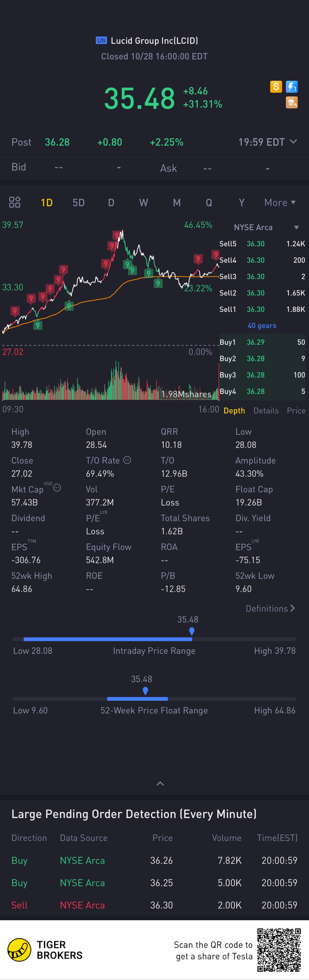Tap the US market flag badge
The image size is (309, 980).
(x=101, y=40)
